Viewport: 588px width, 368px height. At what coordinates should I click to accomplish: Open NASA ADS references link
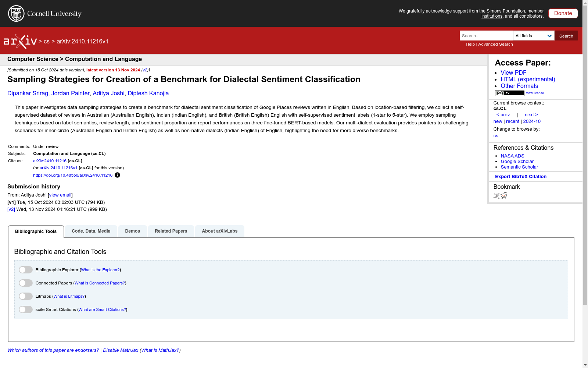pyautogui.click(x=512, y=156)
